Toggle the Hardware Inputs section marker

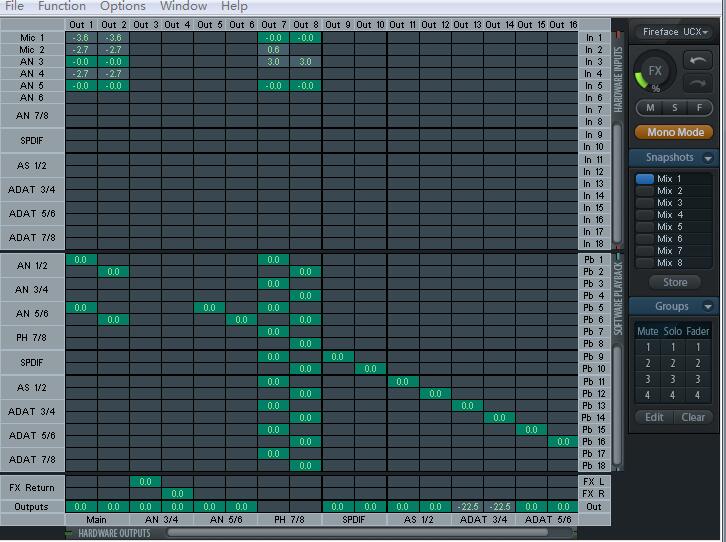(618, 35)
